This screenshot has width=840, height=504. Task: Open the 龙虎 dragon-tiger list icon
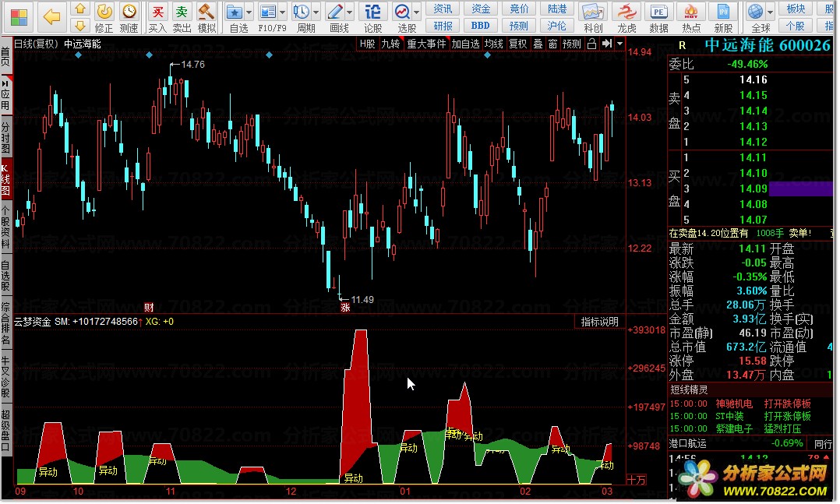626,18
